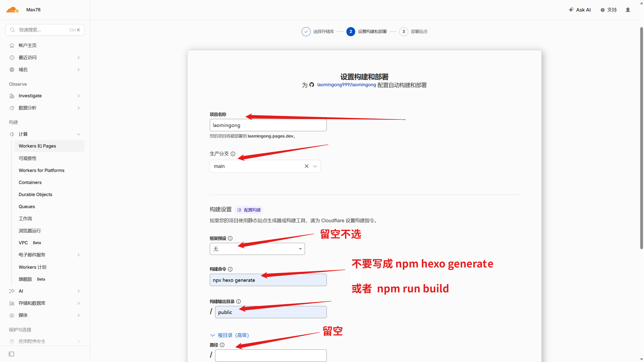Open the laomingong999/laomingong repository link

[346, 85]
